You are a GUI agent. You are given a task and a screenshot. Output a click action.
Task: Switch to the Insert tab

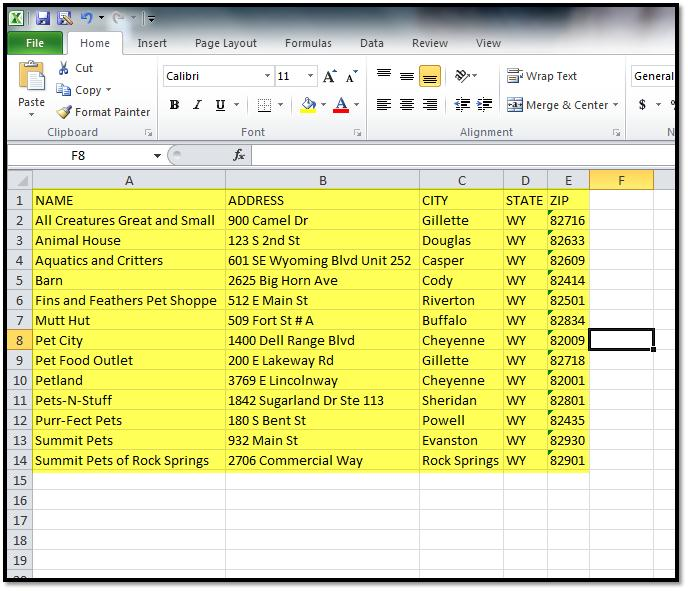point(152,43)
